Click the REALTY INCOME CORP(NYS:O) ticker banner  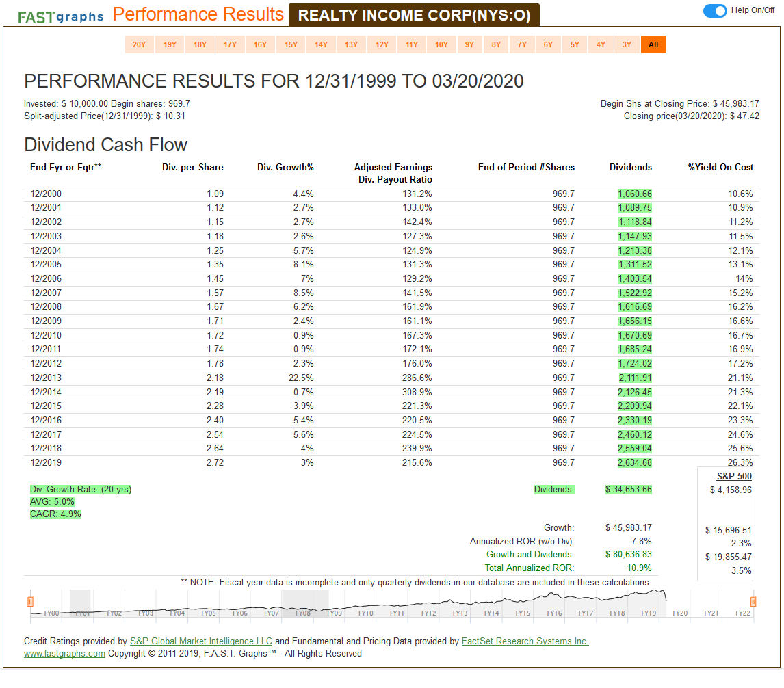[414, 15]
